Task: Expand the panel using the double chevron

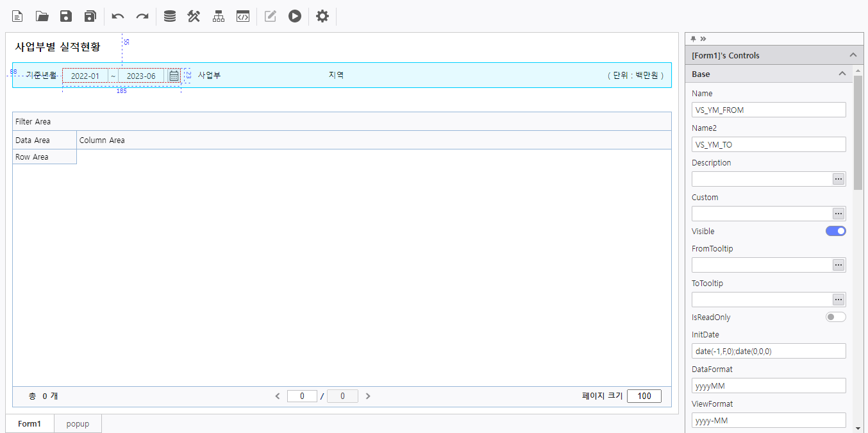Action: 703,38
